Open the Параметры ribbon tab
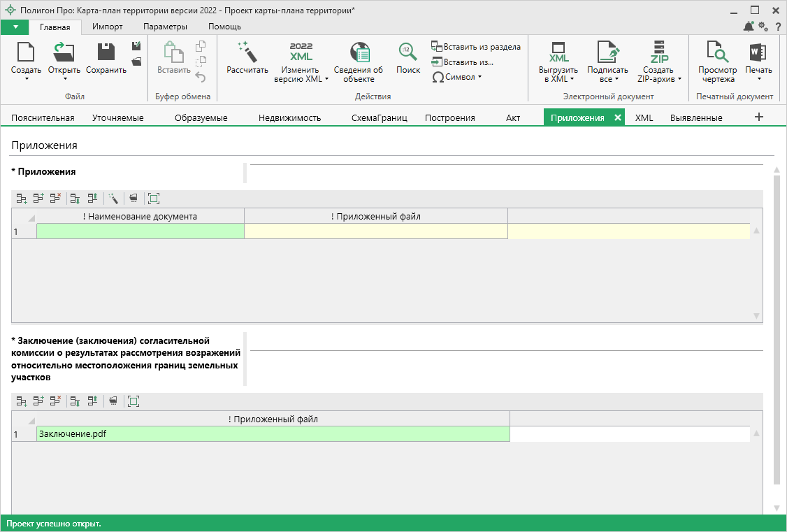 click(165, 27)
